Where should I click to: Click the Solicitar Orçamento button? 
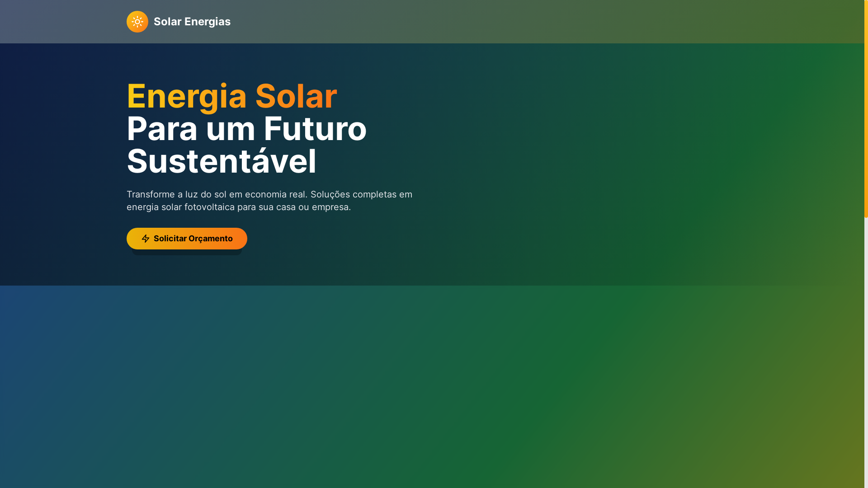[x=187, y=239]
